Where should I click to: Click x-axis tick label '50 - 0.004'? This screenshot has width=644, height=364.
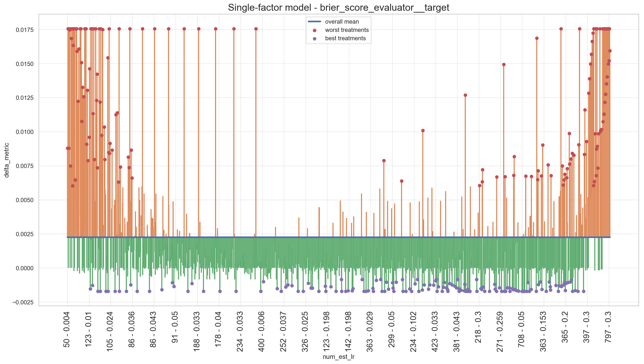(67, 329)
